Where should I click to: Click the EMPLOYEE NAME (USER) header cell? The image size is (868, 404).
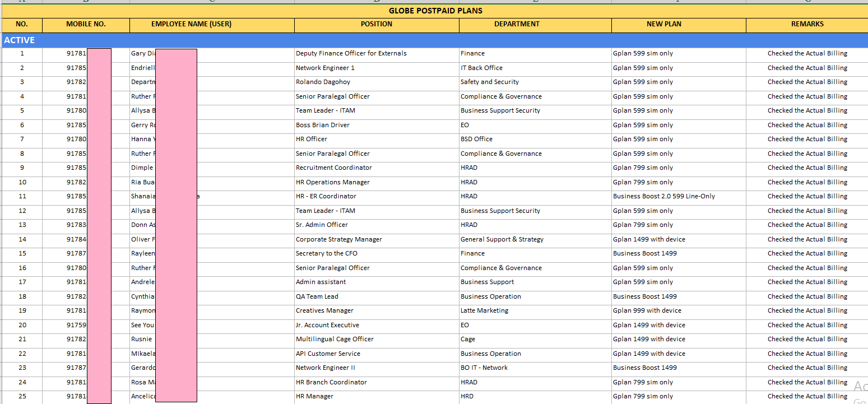(x=212, y=25)
